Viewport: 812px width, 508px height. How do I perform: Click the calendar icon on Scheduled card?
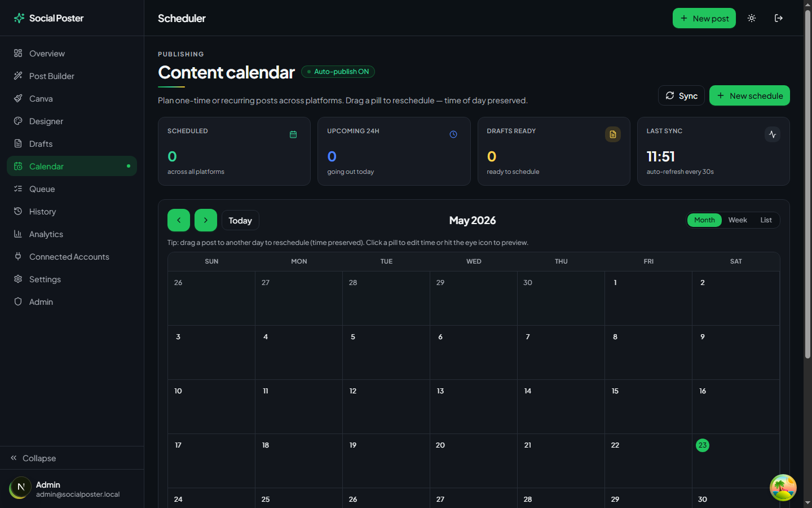[x=293, y=134]
